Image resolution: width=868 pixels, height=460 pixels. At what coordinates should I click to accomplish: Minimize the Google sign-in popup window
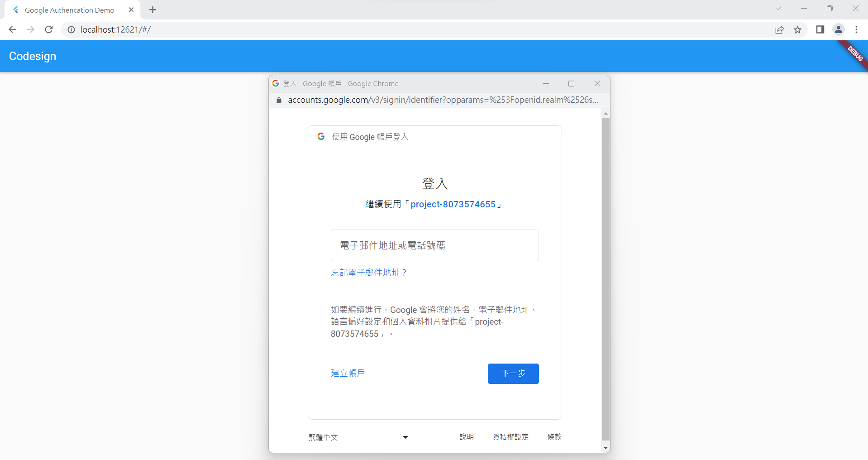pos(546,84)
